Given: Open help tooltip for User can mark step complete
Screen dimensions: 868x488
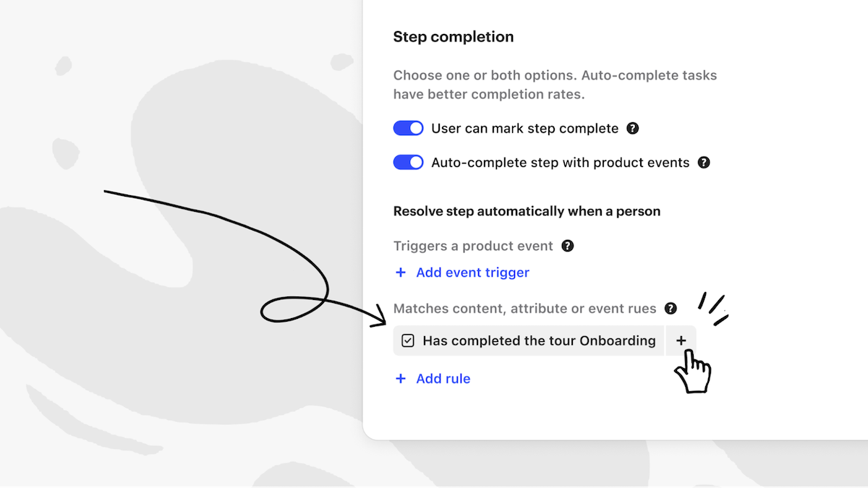Looking at the screenshot, I should 632,129.
